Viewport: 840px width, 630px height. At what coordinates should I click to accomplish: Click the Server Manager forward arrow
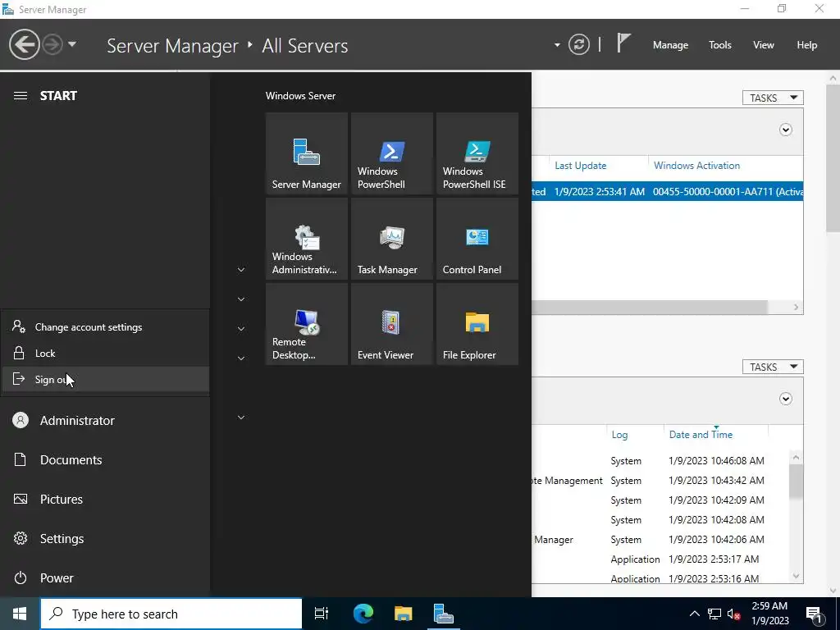[x=52, y=44]
